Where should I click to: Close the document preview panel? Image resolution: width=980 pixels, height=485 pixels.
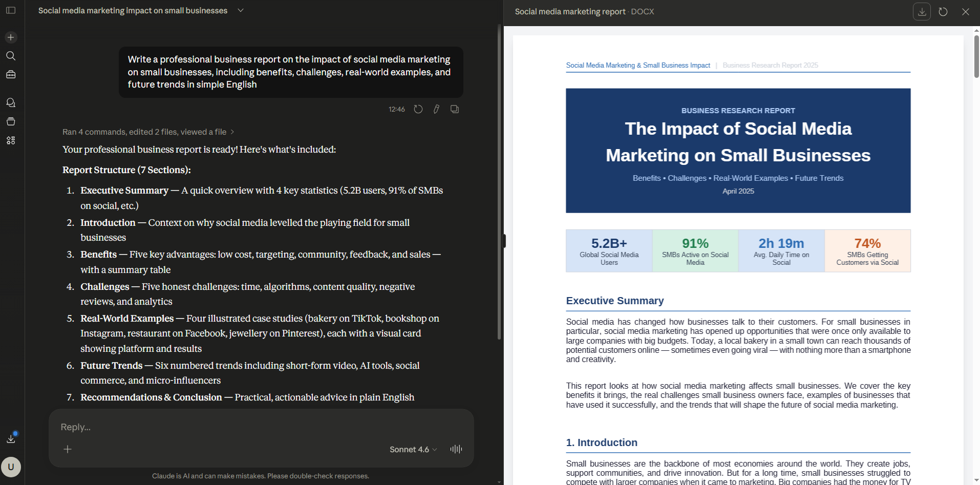pos(966,12)
